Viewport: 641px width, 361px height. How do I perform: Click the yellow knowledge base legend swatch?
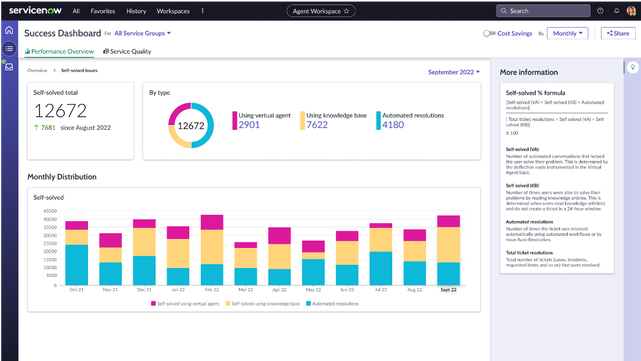[228, 304]
